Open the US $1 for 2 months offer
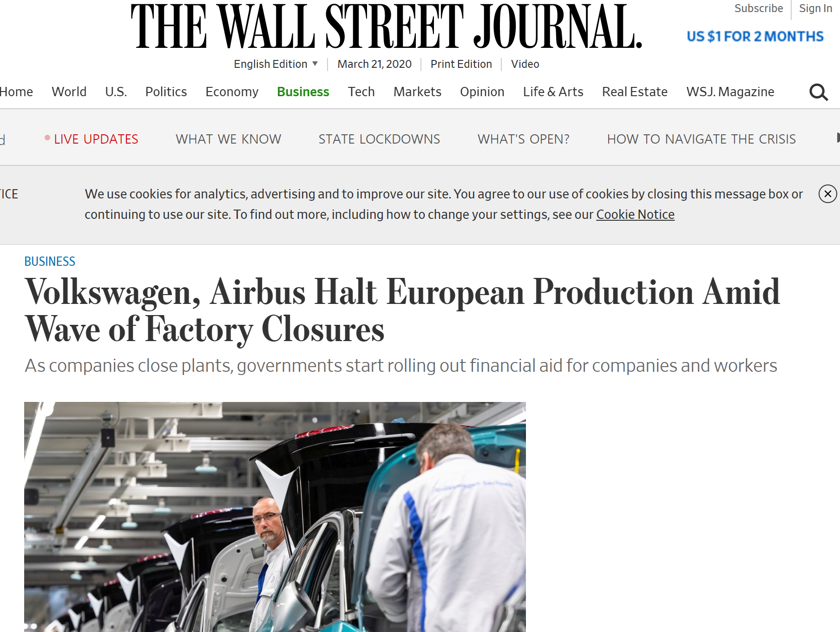Image resolution: width=840 pixels, height=632 pixels. click(755, 36)
